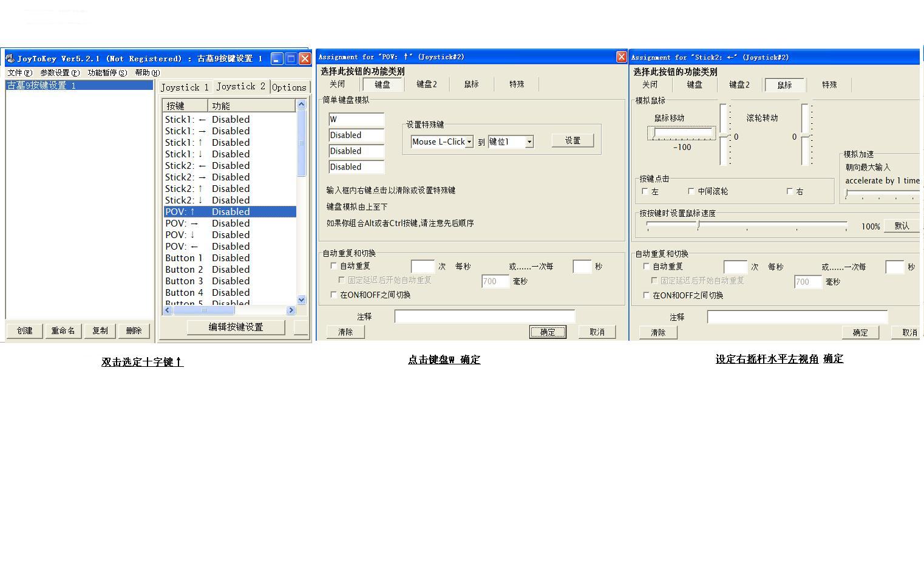This screenshot has width=924, height=577.
Task: Click left arrow of horizontal list scrollbar
Action: [168, 310]
